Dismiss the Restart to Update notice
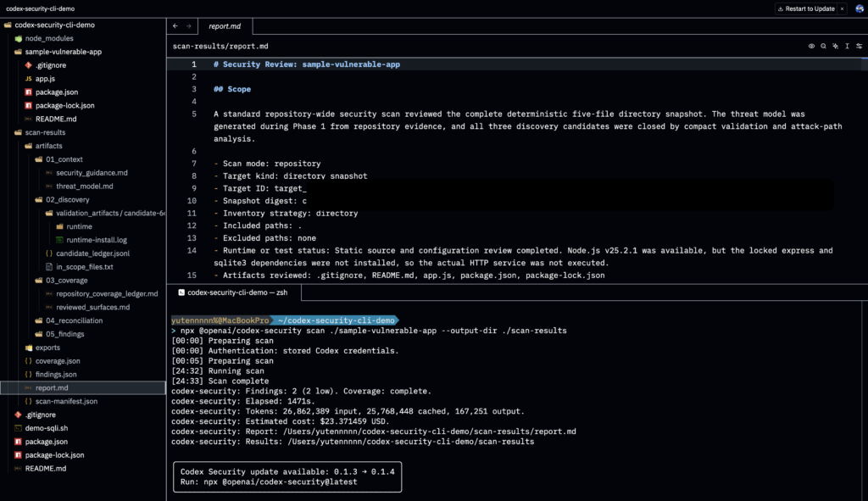 [x=842, y=8]
